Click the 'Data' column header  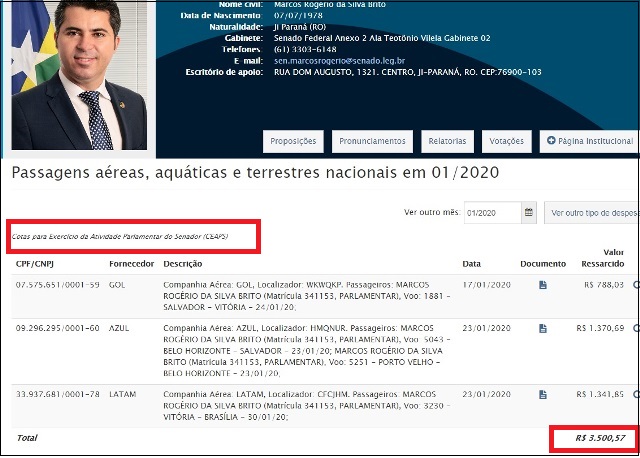[x=471, y=263]
